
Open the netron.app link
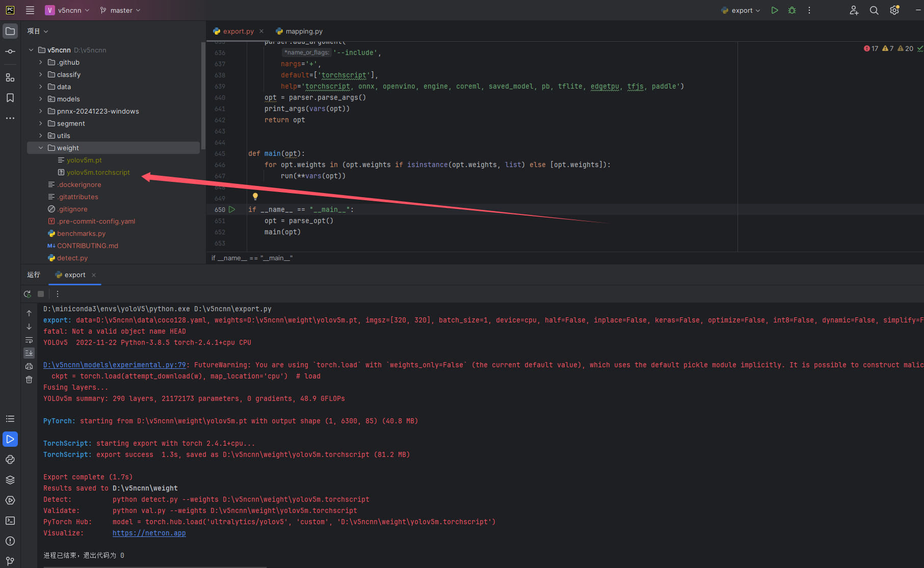[x=149, y=533]
